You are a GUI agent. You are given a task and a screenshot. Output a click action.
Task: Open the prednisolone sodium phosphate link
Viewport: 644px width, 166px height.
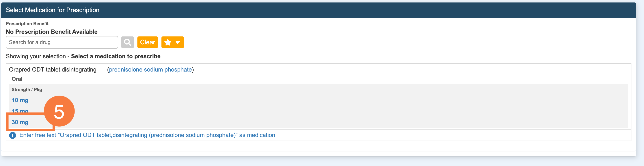point(150,70)
